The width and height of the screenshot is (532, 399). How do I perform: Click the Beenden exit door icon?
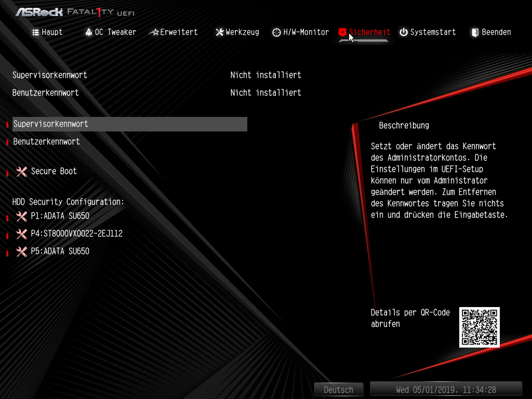click(x=475, y=33)
